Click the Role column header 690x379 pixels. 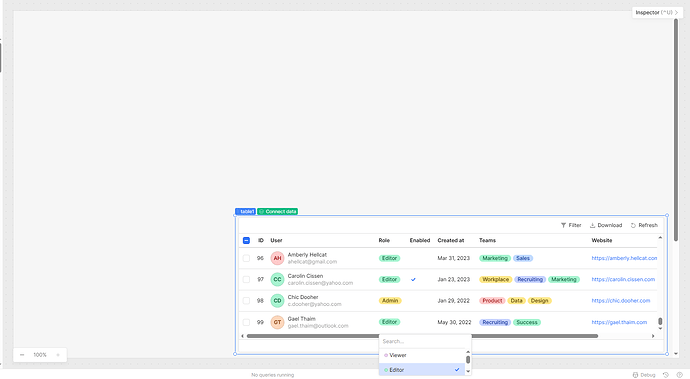pyautogui.click(x=384, y=240)
